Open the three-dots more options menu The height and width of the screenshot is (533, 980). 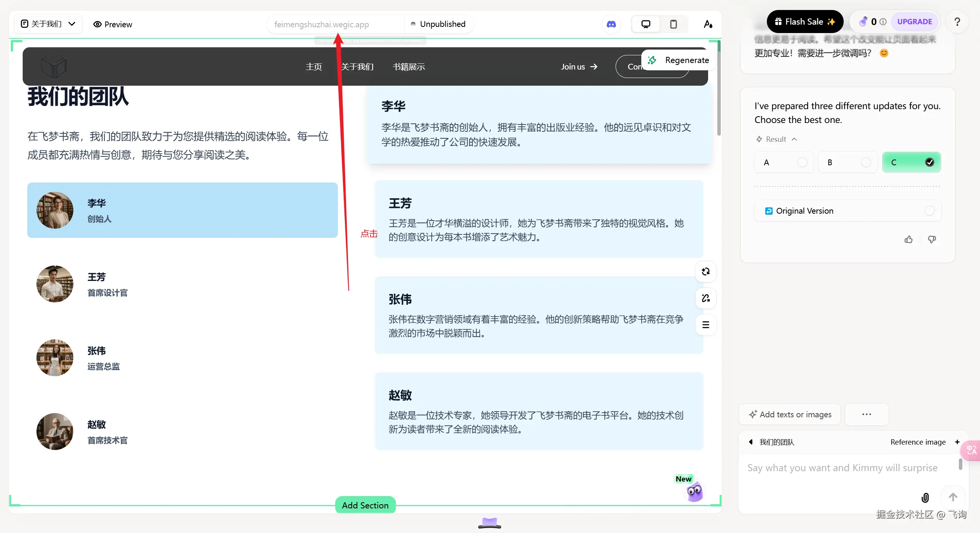(866, 414)
